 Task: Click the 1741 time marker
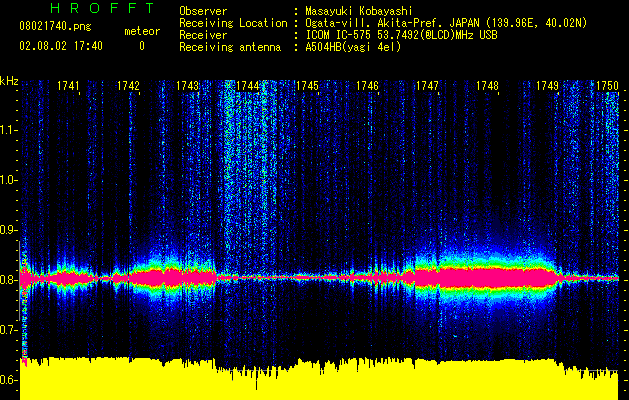click(68, 86)
